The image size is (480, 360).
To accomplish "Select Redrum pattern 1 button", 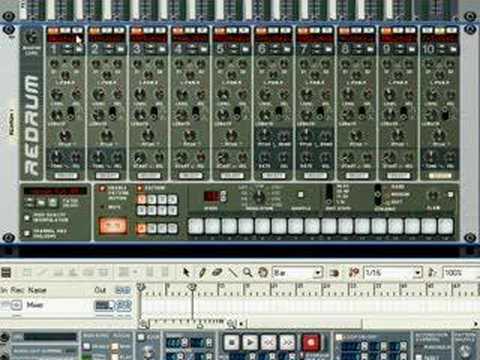I will click(142, 200).
